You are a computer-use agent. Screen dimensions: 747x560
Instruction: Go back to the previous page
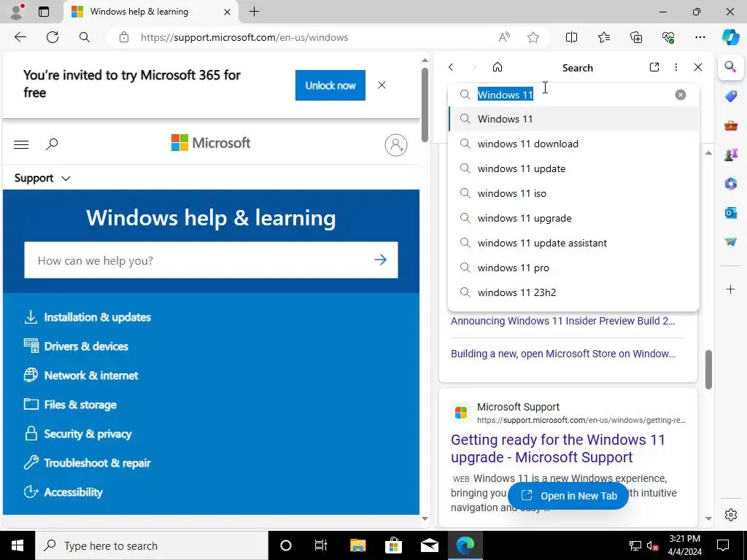click(x=20, y=37)
